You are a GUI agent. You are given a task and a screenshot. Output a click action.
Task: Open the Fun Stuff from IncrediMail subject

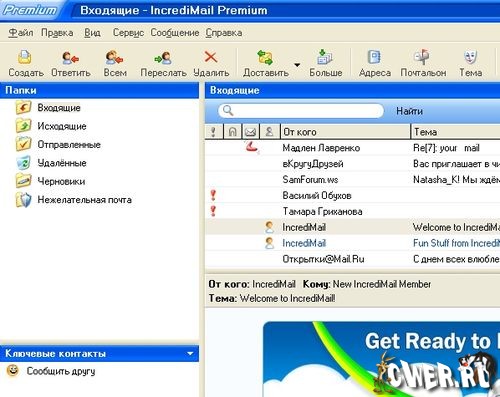tap(456, 243)
